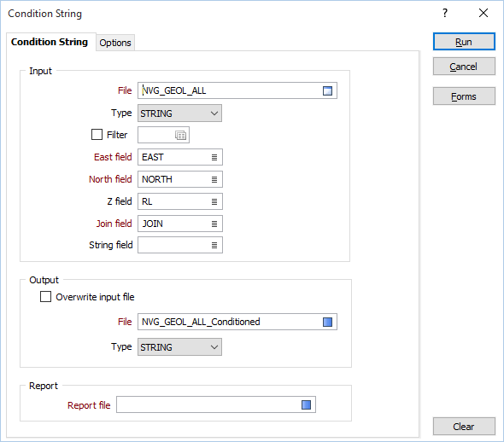Image resolution: width=504 pixels, height=442 pixels.
Task: Browse for Output File using blue icon
Action: coord(327,322)
